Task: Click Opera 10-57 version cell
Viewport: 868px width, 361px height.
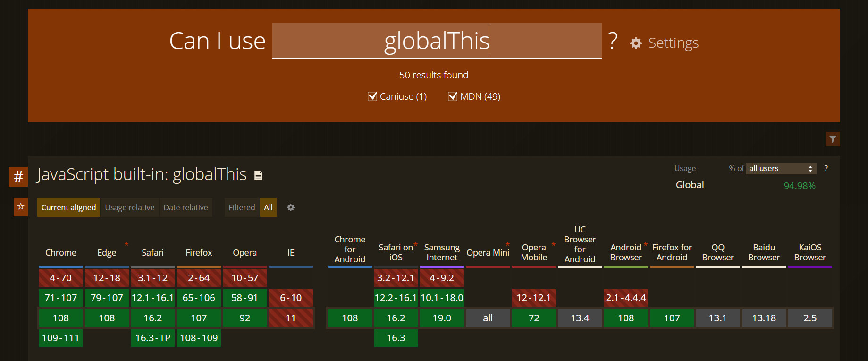Action: coord(245,278)
